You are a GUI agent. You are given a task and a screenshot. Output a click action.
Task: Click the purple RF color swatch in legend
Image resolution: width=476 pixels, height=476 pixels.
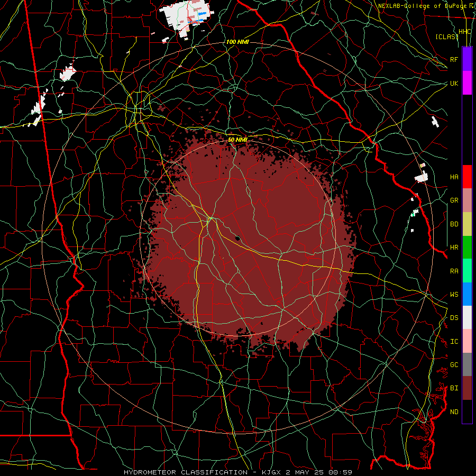tap(467, 59)
